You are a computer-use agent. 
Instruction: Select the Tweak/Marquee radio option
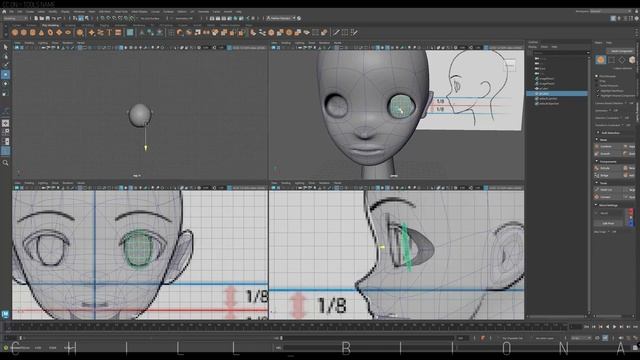597,86
